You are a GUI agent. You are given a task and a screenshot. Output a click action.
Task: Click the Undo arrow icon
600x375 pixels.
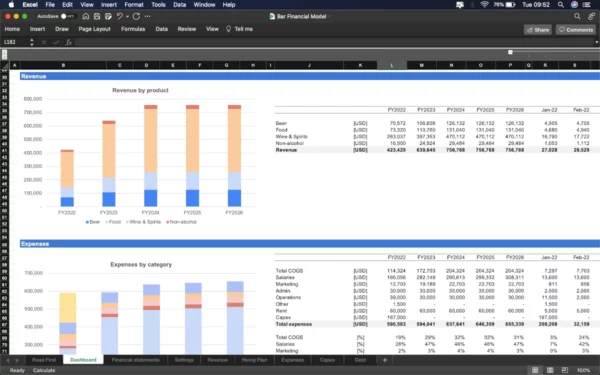(119, 16)
